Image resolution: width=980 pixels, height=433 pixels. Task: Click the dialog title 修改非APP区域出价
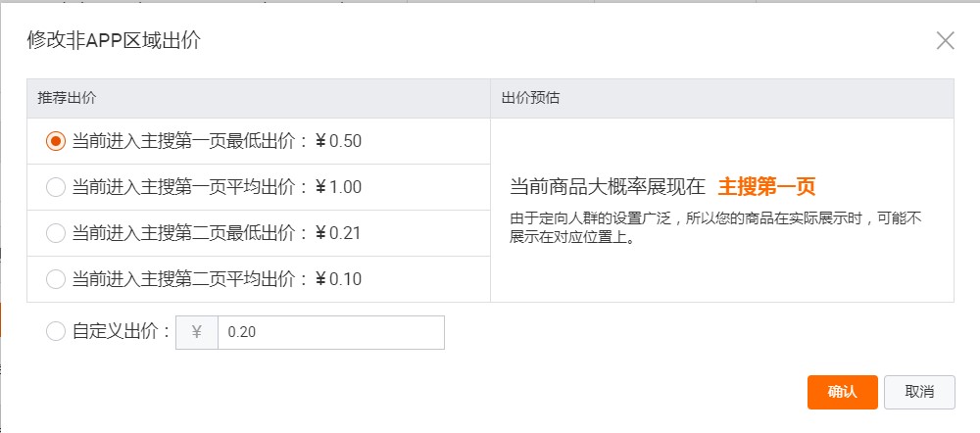pos(116,40)
